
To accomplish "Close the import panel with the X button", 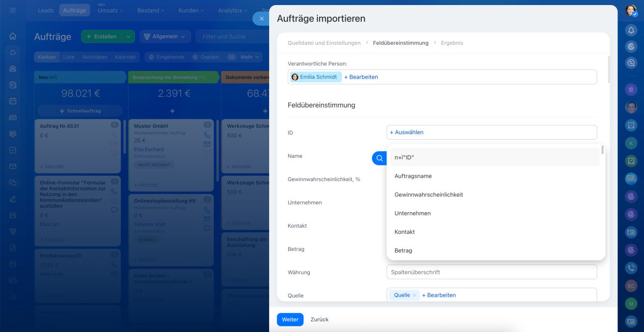I will click(x=261, y=19).
